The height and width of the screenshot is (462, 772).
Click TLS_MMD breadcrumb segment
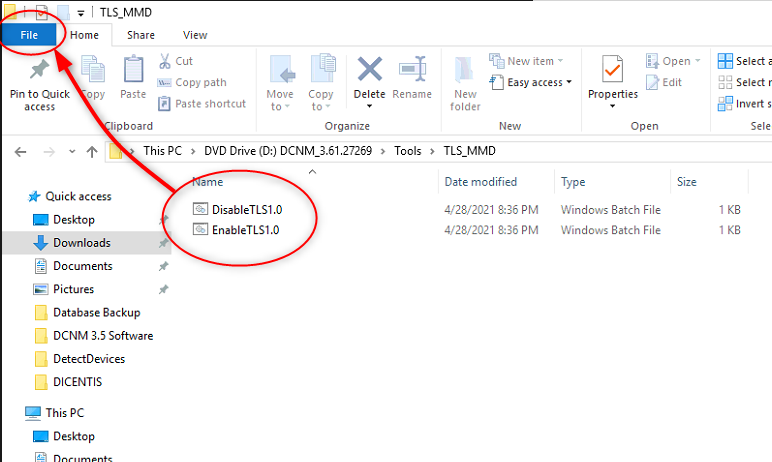pyautogui.click(x=470, y=151)
